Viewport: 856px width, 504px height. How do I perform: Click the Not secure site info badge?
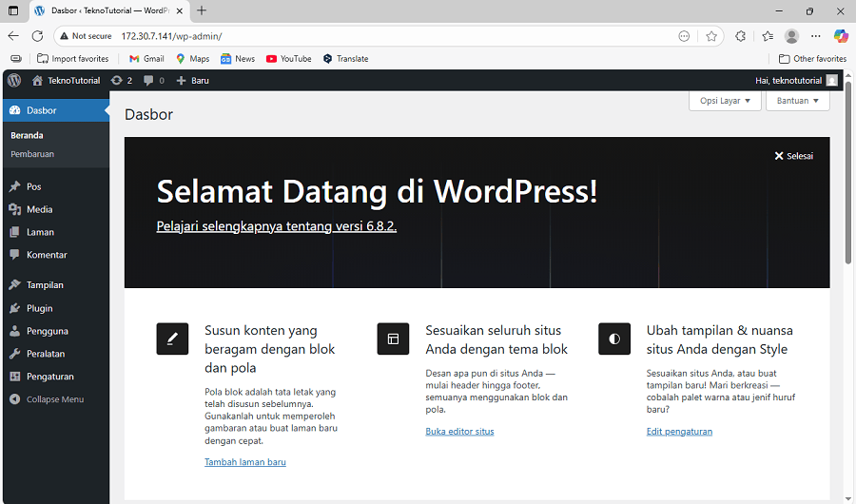[86, 36]
